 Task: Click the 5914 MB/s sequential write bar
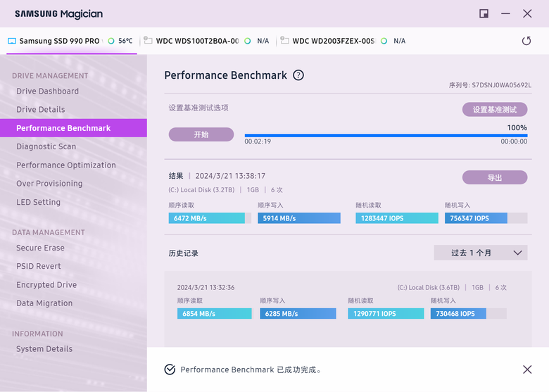(x=299, y=218)
